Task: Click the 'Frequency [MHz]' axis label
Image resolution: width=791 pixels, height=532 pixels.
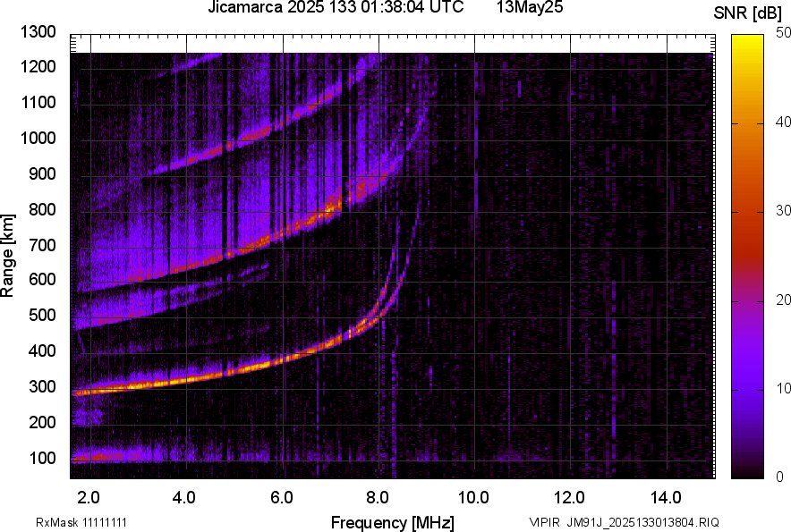Action: [393, 522]
